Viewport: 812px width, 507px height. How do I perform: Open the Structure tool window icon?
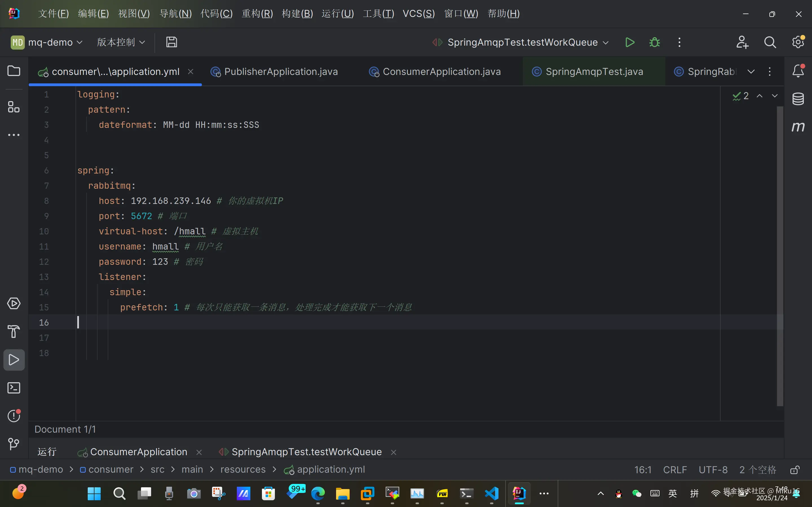[14, 107]
